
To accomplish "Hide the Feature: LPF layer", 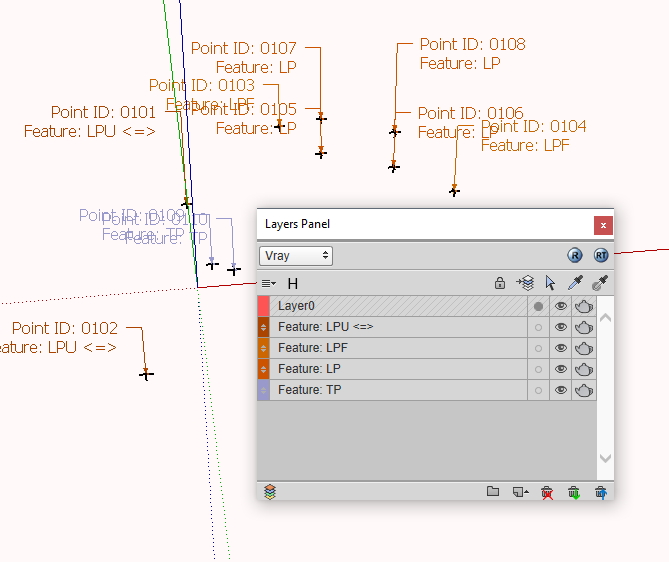I will tap(561, 348).
